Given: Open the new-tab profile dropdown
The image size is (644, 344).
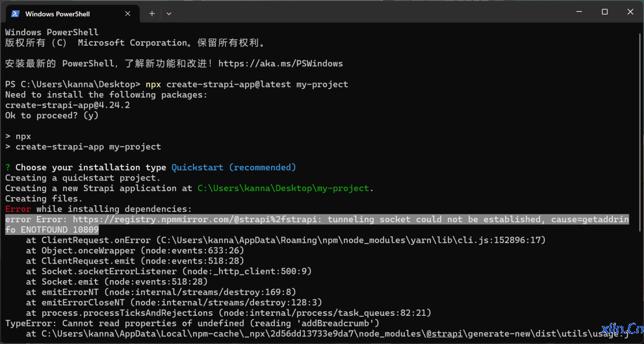Looking at the screenshot, I should [x=169, y=14].
